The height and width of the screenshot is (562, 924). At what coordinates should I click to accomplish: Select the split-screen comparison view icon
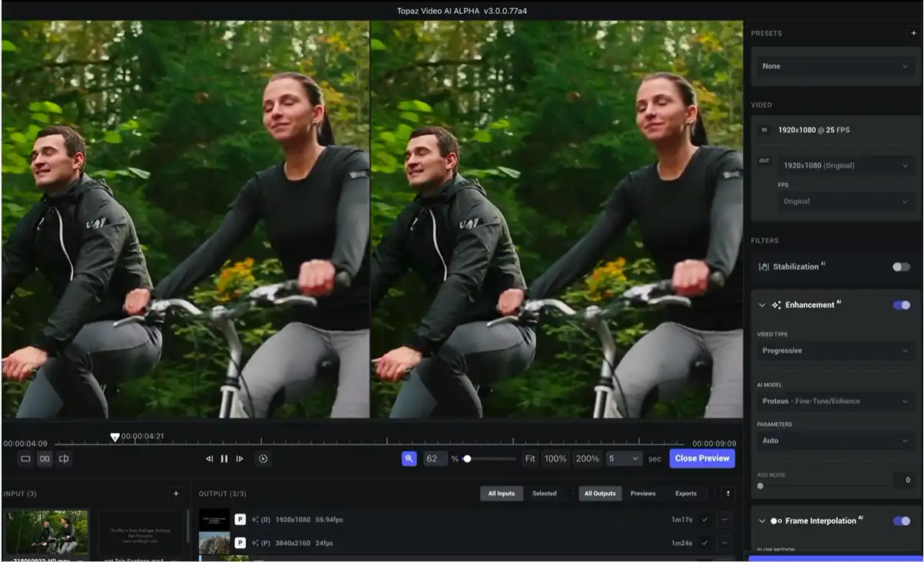point(64,458)
